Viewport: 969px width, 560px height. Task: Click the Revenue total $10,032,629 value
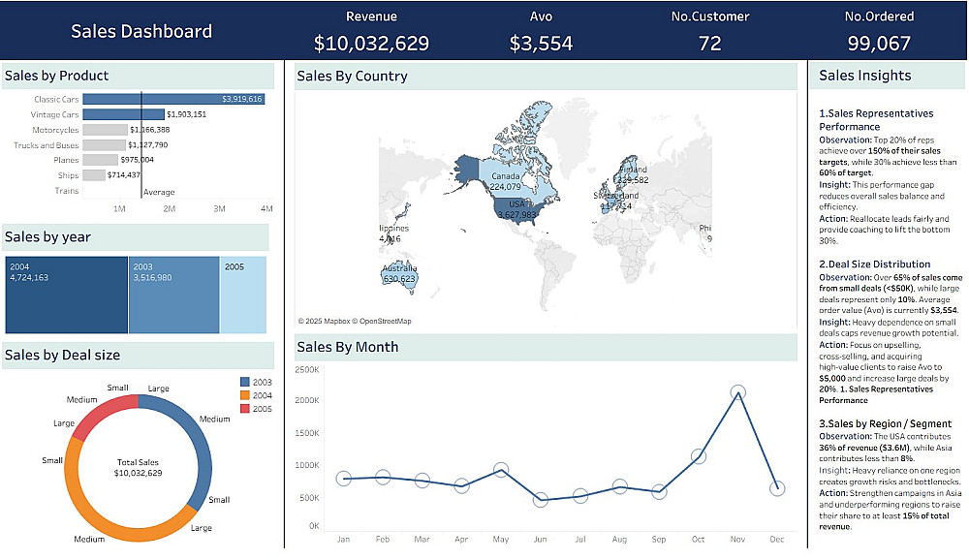coord(371,44)
